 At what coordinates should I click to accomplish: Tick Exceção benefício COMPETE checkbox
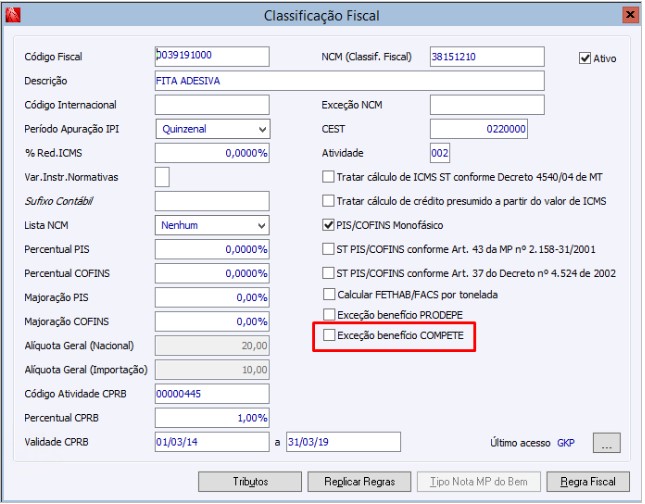pyautogui.click(x=329, y=335)
